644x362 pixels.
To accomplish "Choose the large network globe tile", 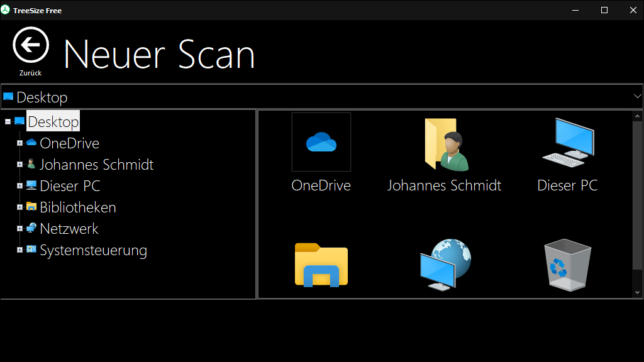I will (x=445, y=265).
